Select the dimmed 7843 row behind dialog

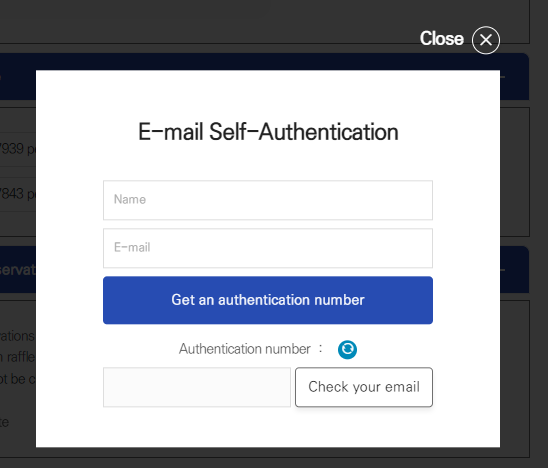pyautogui.click(x=18, y=194)
